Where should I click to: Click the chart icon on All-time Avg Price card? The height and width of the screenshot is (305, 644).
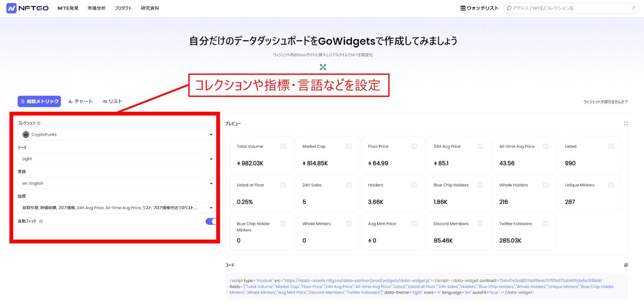click(x=546, y=146)
